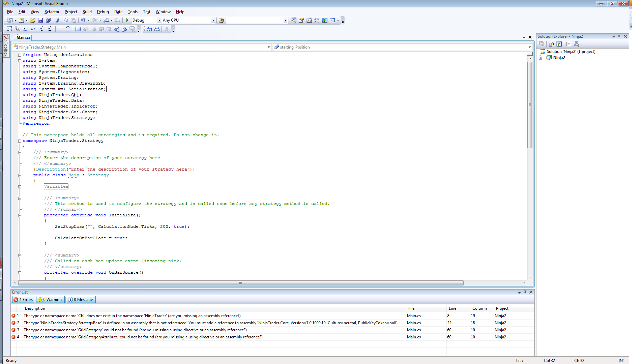Image resolution: width=644 pixels, height=364 pixels.
Task: Cut selection with the scissors icon
Action: (58, 20)
